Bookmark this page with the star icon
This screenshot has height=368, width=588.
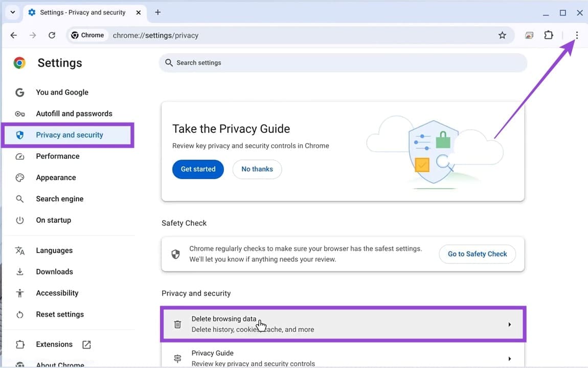point(502,35)
